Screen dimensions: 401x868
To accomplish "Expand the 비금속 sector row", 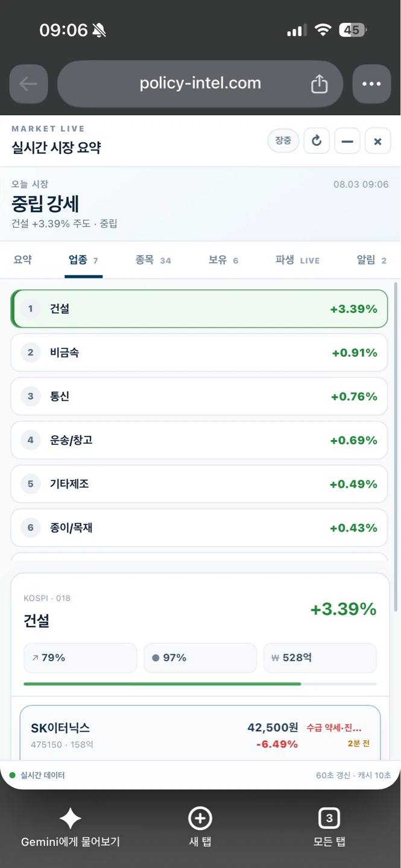I will pos(199,353).
